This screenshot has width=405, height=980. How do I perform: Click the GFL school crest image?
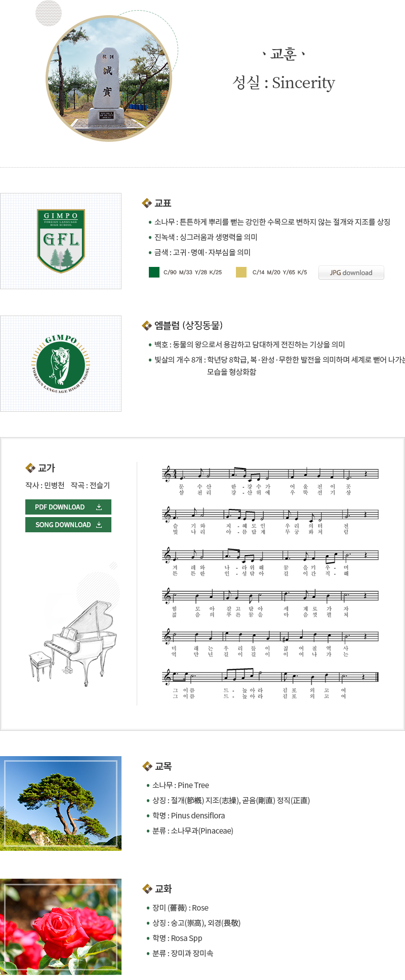tap(61, 241)
